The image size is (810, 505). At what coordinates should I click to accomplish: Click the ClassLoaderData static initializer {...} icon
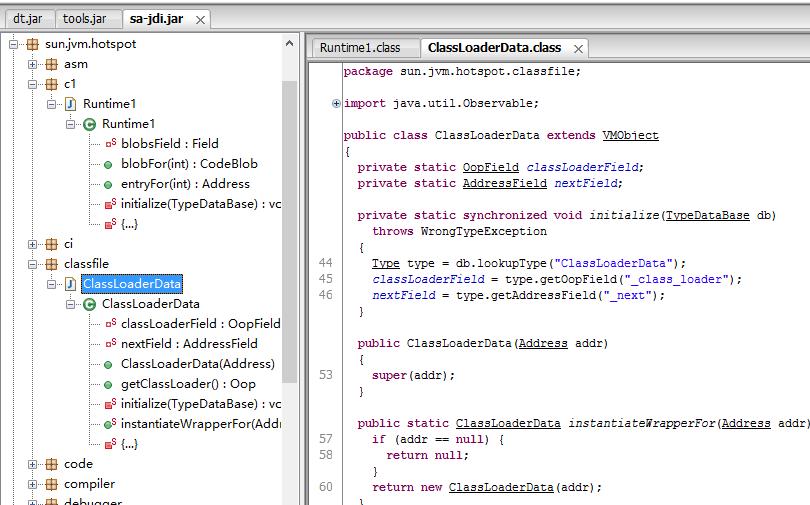coord(111,444)
